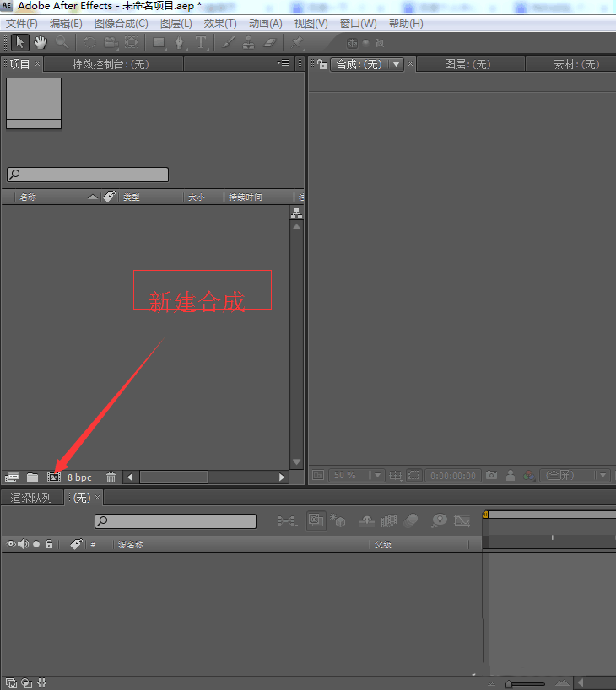Image resolution: width=616 pixels, height=690 pixels.
Task: Toggle viewer lock icon beside 合成 tab
Action: [322, 64]
